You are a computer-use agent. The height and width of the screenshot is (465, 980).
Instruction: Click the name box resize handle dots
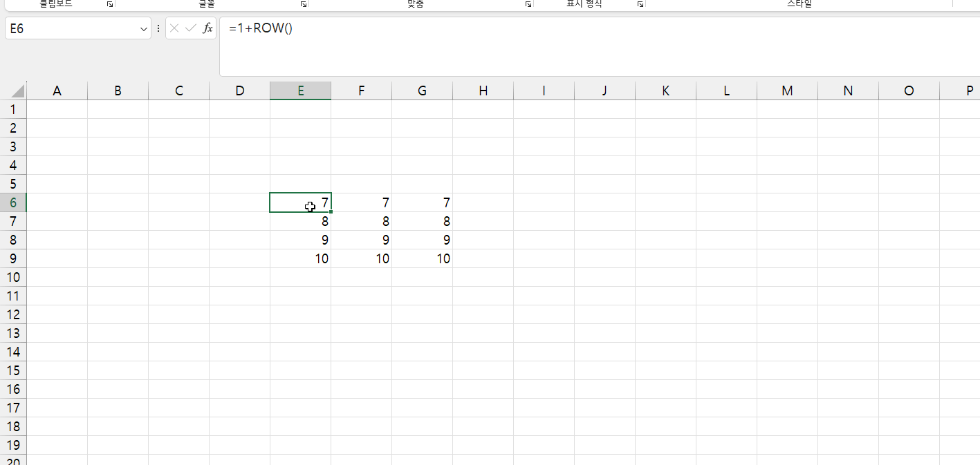158,28
